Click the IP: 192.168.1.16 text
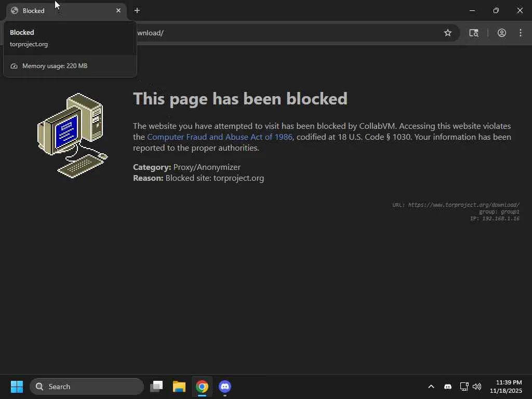 click(x=495, y=219)
